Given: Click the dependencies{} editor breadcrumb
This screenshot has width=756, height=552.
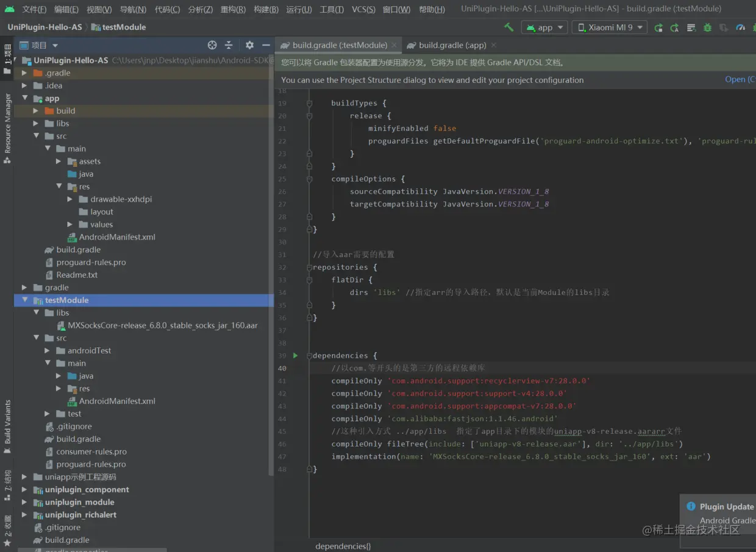Looking at the screenshot, I should (x=343, y=546).
